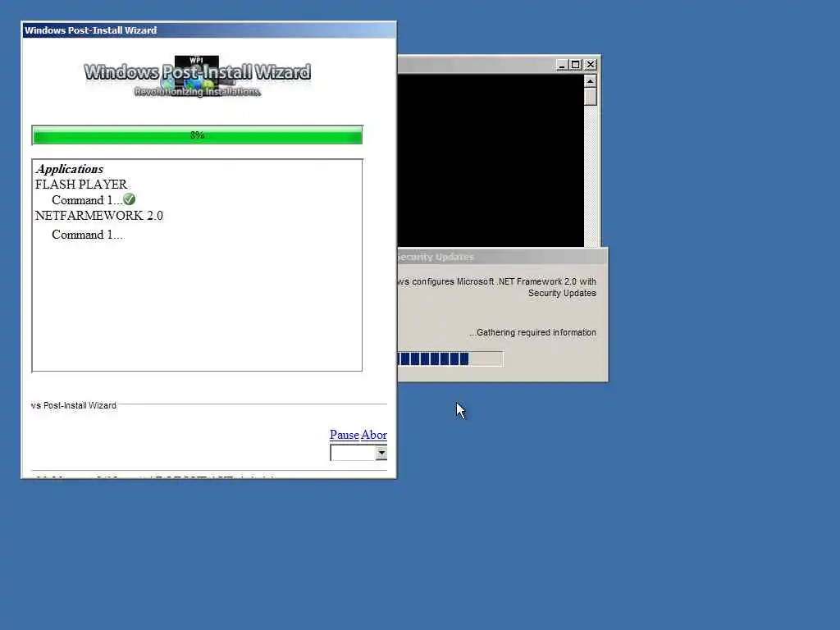Click the green 8% progress bar
The width and height of the screenshot is (840, 630).
pyautogui.click(x=197, y=135)
